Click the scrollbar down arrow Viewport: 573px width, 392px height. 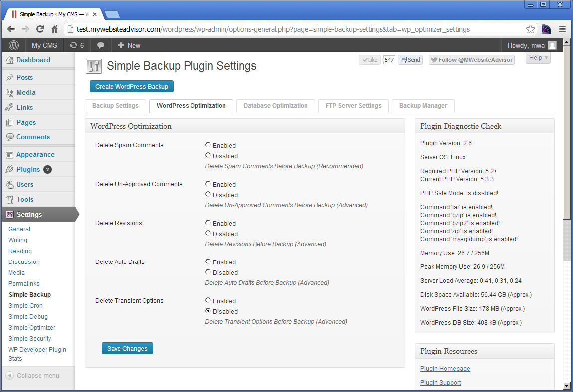coord(567,386)
